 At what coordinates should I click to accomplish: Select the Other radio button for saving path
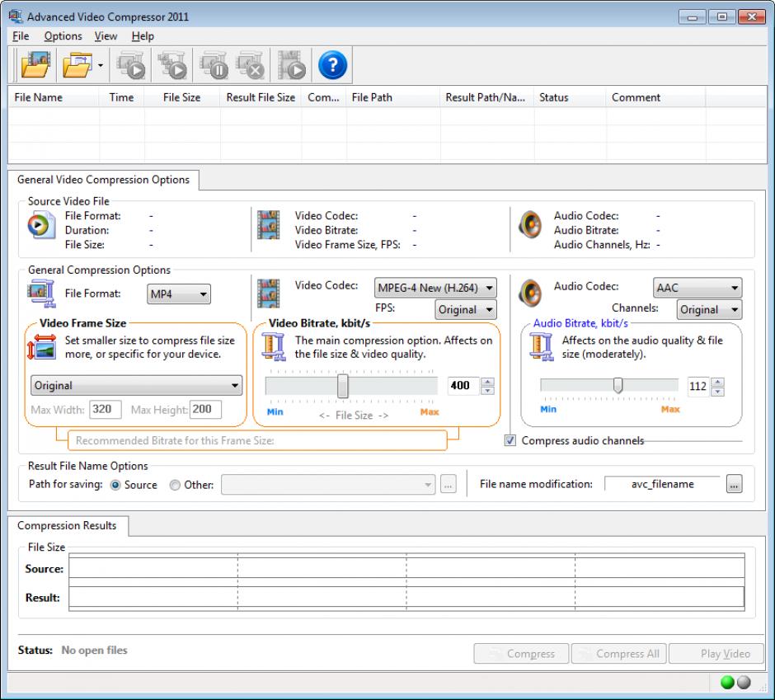[x=175, y=486]
